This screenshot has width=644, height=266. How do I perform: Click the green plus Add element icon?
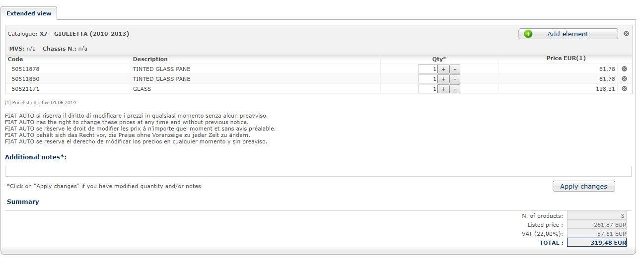coord(528,34)
